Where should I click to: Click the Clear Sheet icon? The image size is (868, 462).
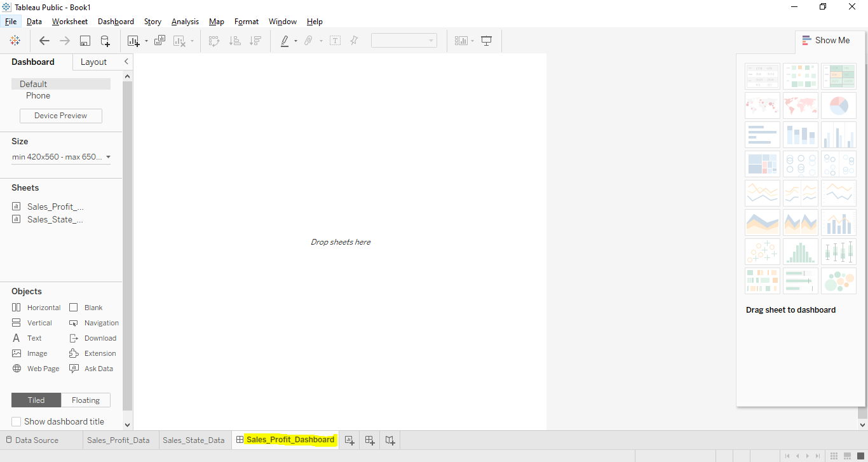(179, 41)
